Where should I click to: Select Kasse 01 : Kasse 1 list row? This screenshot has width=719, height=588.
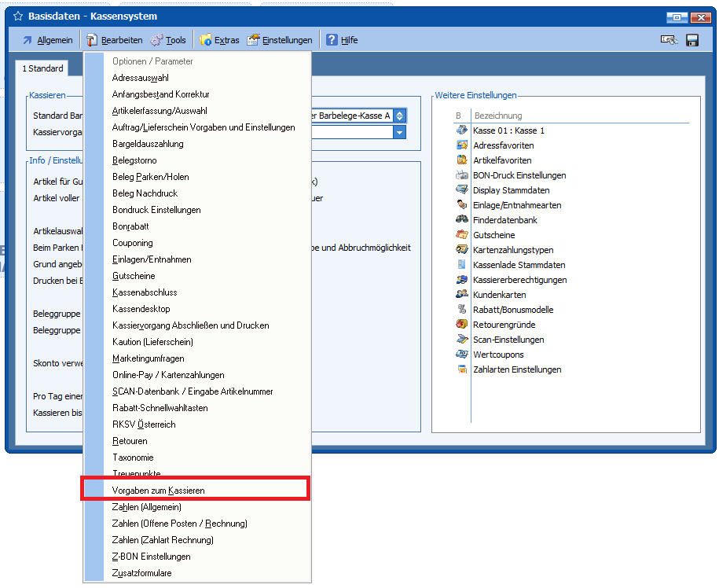click(x=508, y=130)
